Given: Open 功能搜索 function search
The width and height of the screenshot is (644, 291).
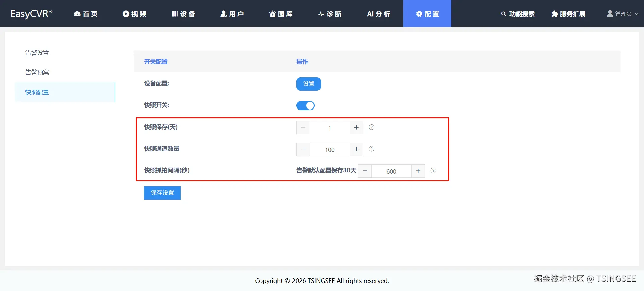Looking at the screenshot, I should coord(518,14).
